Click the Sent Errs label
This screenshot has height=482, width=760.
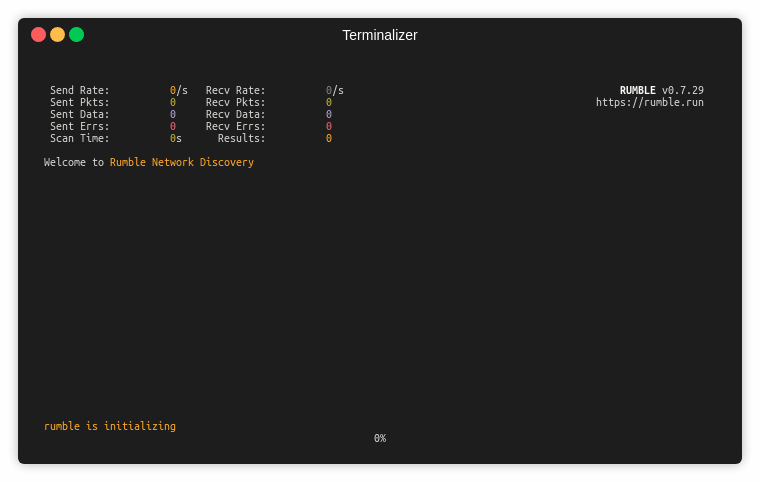point(80,126)
